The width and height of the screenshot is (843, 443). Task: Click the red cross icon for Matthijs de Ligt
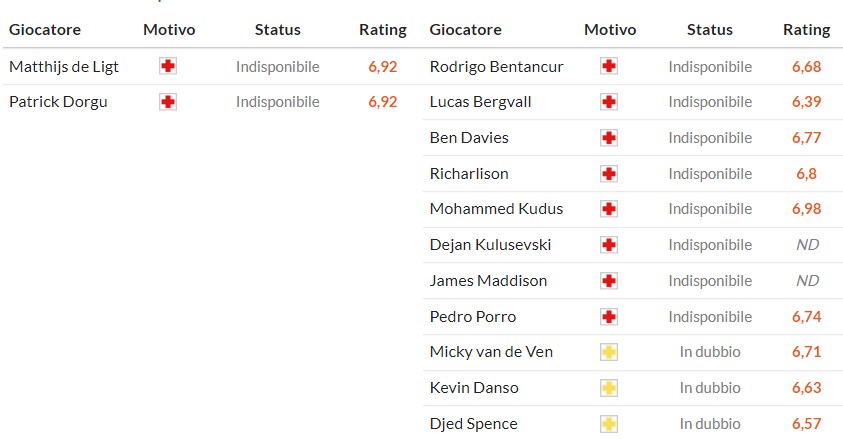(168, 67)
